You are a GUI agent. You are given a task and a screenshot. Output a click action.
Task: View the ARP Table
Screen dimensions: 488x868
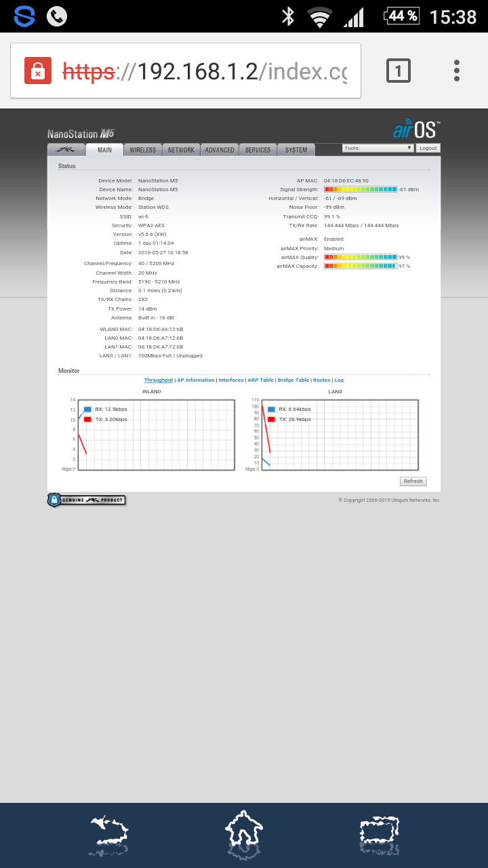point(260,380)
